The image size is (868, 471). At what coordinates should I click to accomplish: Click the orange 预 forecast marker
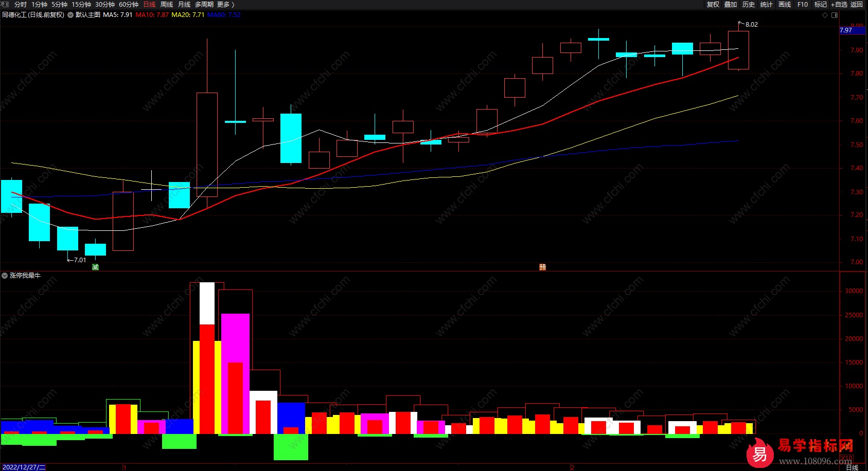point(542,267)
